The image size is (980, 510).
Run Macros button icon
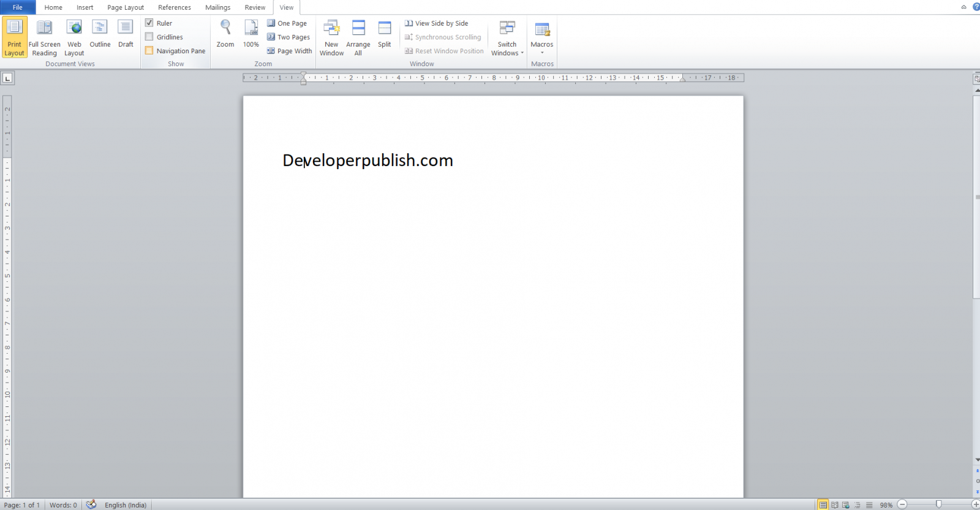click(x=542, y=29)
